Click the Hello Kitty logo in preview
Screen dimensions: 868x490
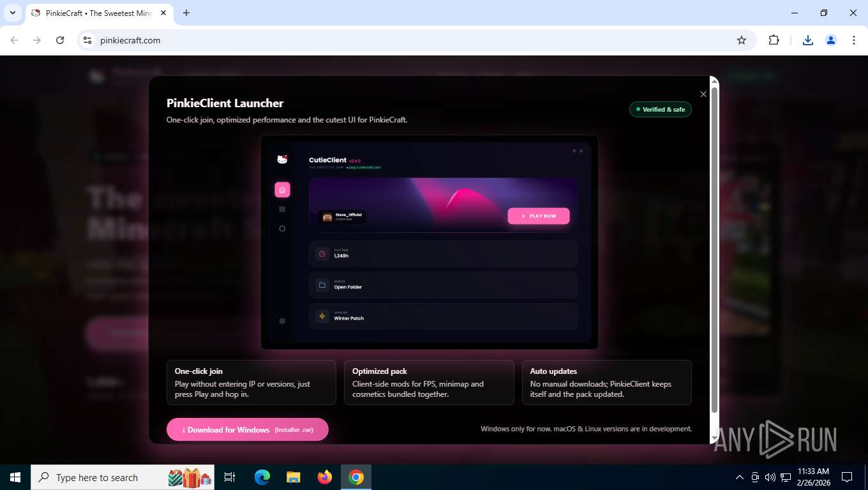(282, 160)
